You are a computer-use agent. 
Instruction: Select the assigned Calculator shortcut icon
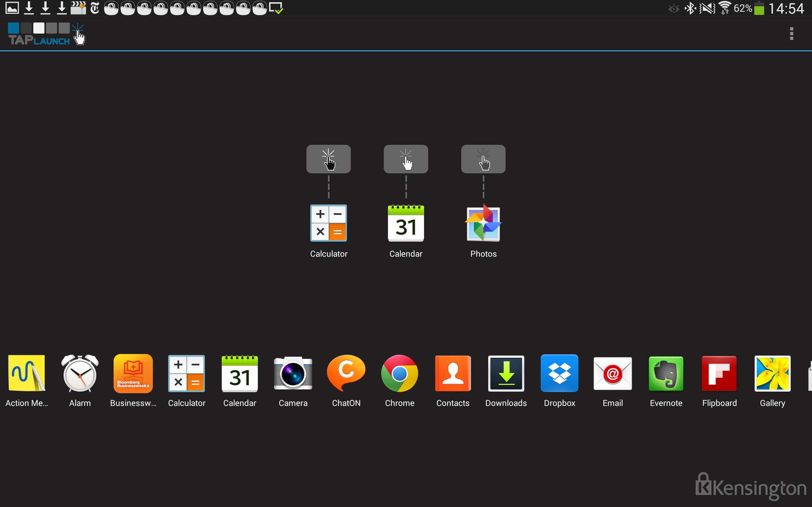pyautogui.click(x=329, y=223)
